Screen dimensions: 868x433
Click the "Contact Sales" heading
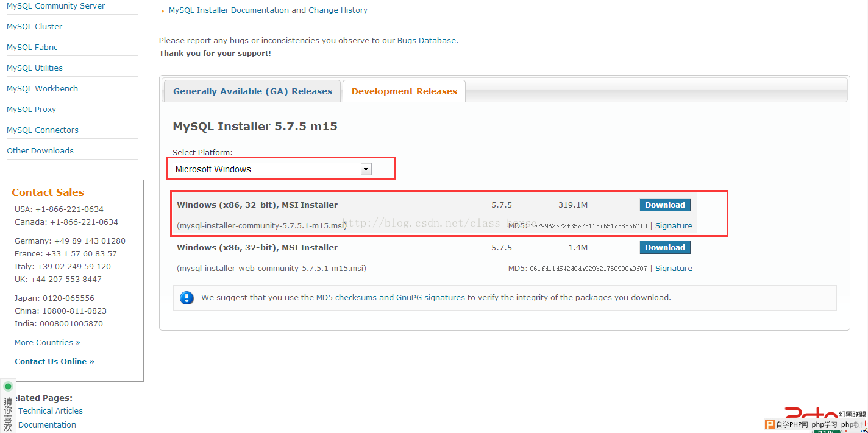[x=48, y=192]
